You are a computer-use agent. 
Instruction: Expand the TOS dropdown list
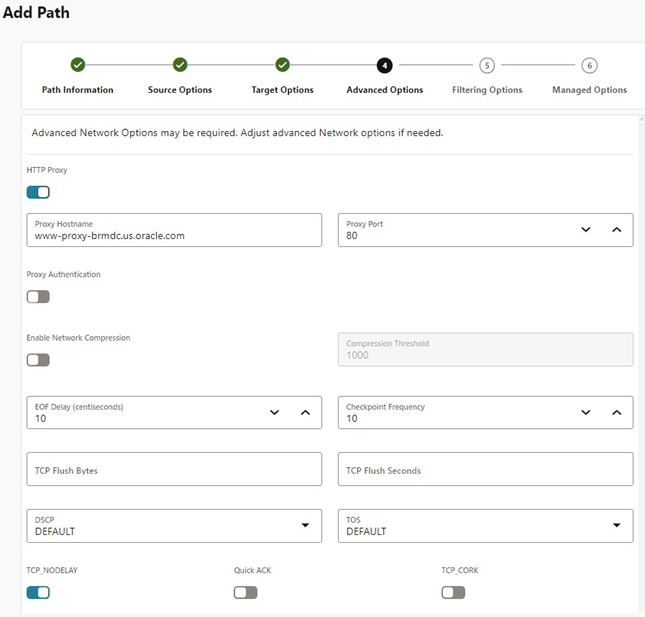tap(485, 526)
